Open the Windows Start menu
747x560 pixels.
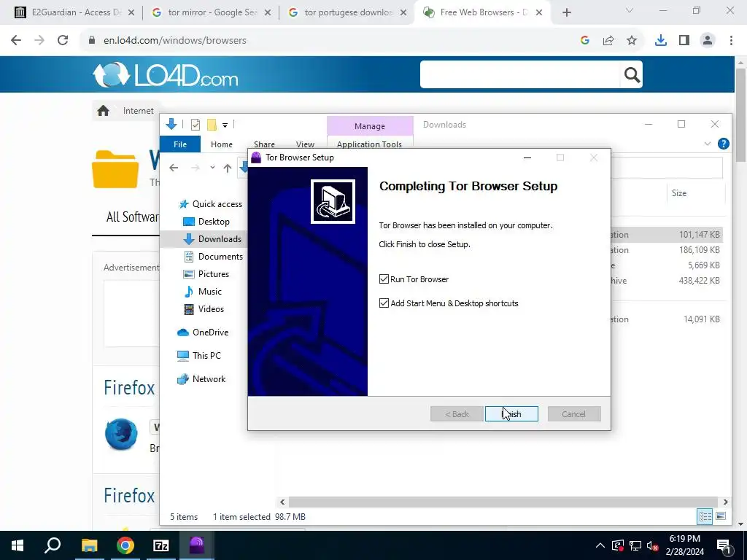(18, 545)
